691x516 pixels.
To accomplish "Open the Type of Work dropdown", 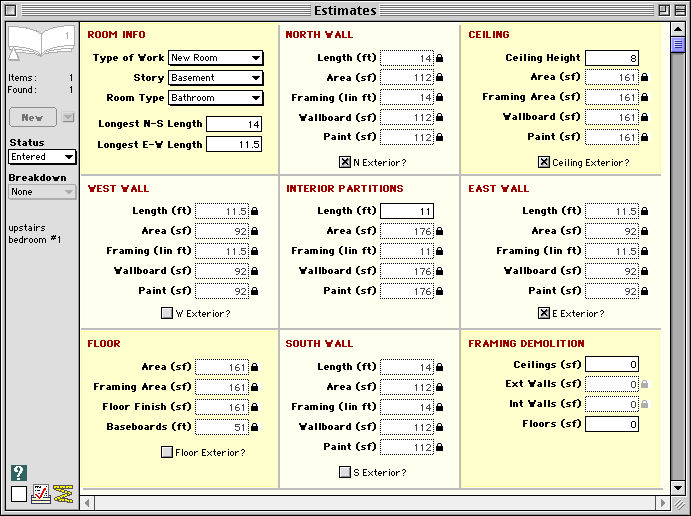I will [x=216, y=58].
